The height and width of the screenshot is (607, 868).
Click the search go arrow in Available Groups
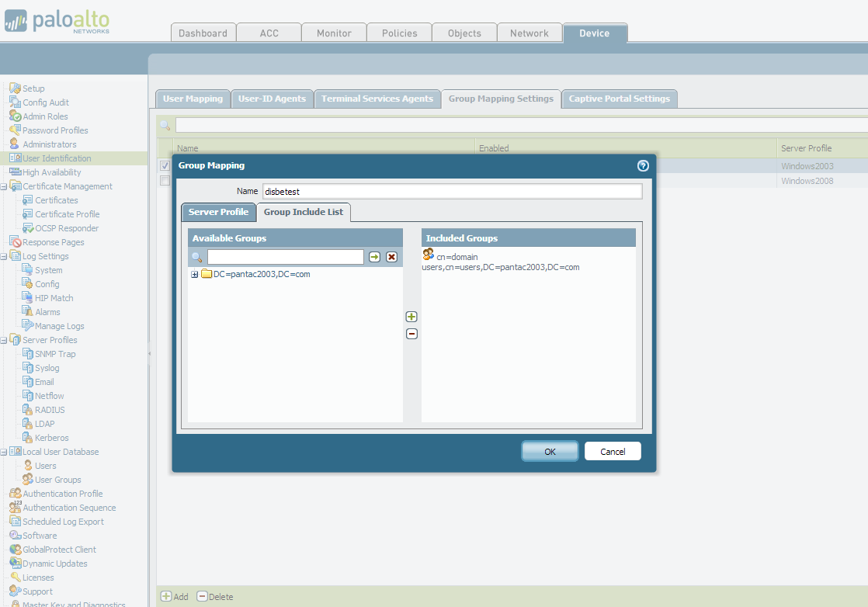tap(375, 257)
